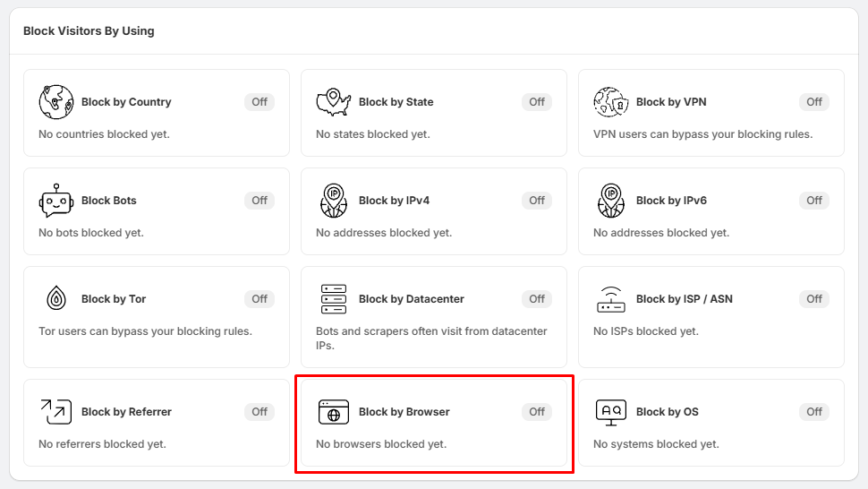Click the monitor icon for Block by OS

coord(610,413)
